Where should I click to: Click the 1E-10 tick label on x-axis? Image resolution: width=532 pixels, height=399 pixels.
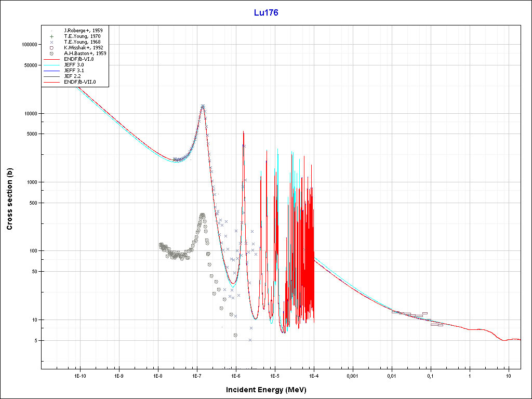pos(79,375)
